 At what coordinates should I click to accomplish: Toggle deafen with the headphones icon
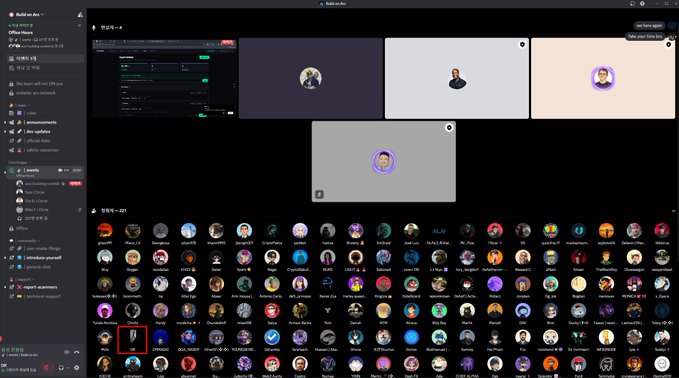click(x=61, y=368)
